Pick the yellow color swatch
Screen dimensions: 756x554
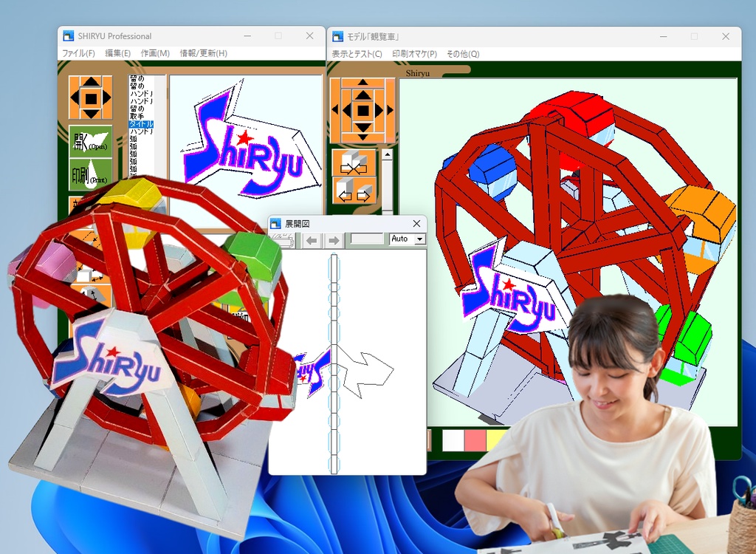click(496, 440)
